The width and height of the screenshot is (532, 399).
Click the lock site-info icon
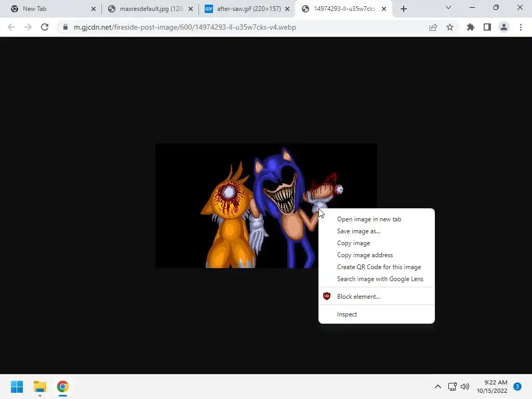pos(65,27)
